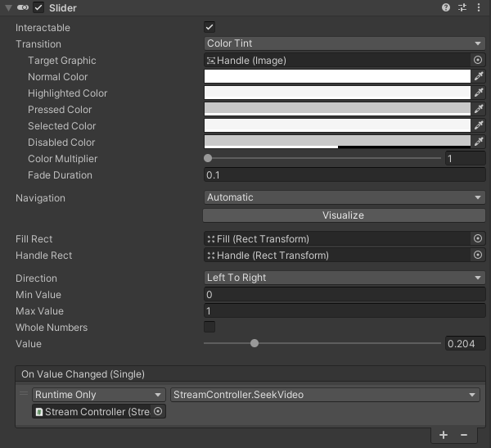Click the Fade Duration label
This screenshot has height=448, width=491.
(x=60, y=175)
